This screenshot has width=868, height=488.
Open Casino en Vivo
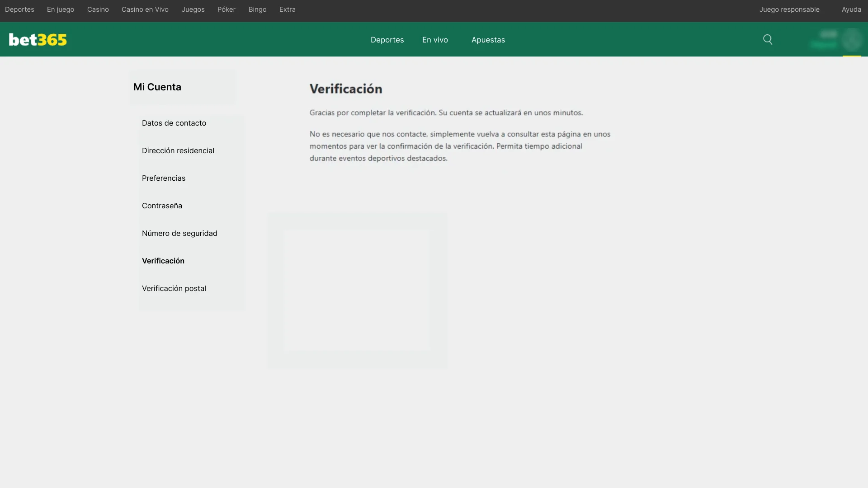(145, 9)
